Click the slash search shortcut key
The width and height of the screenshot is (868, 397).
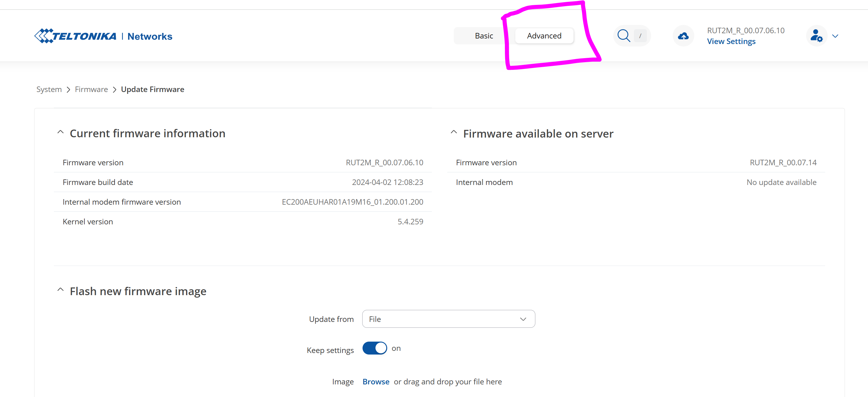tap(640, 36)
